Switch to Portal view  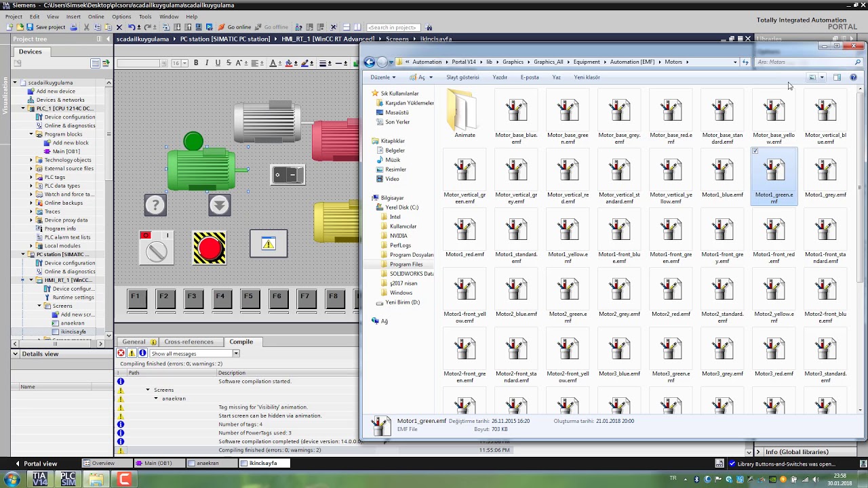point(36,464)
